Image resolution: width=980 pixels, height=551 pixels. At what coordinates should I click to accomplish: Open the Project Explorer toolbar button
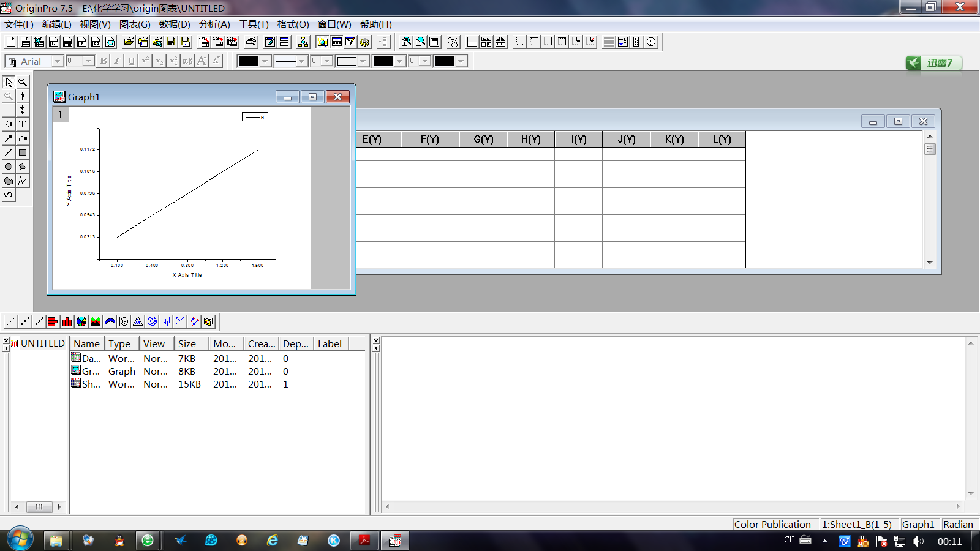[322, 42]
